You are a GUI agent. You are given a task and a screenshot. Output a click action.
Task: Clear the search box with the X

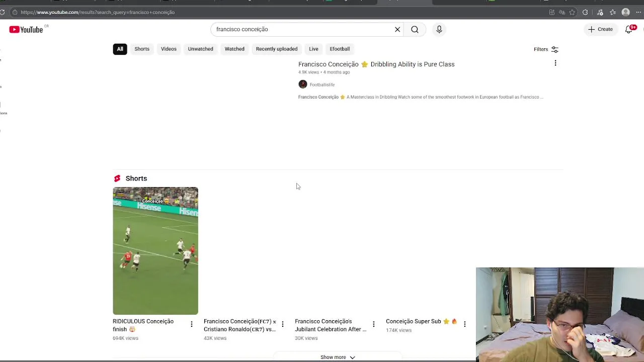point(397,29)
